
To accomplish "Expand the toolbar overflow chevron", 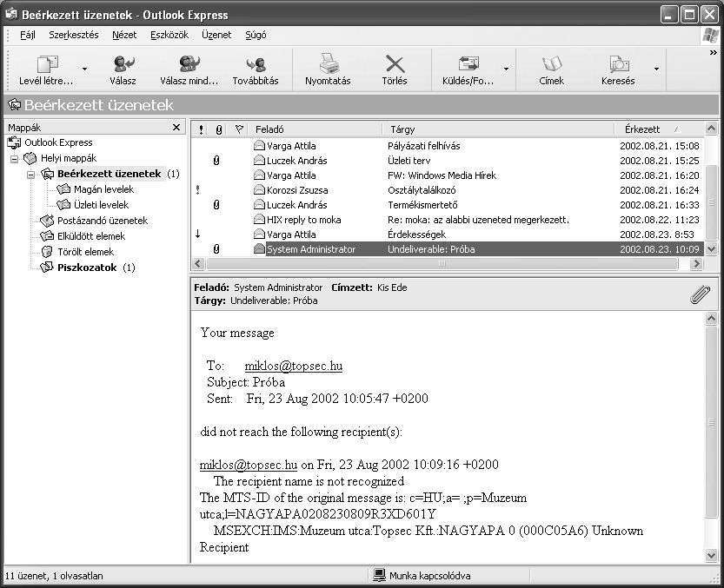I will click(713, 53).
